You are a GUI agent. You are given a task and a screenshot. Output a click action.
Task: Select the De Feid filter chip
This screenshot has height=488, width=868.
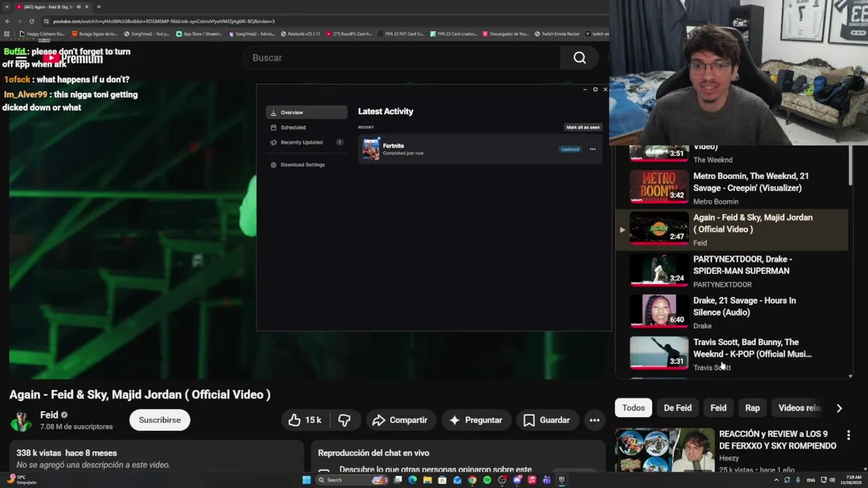677,408
